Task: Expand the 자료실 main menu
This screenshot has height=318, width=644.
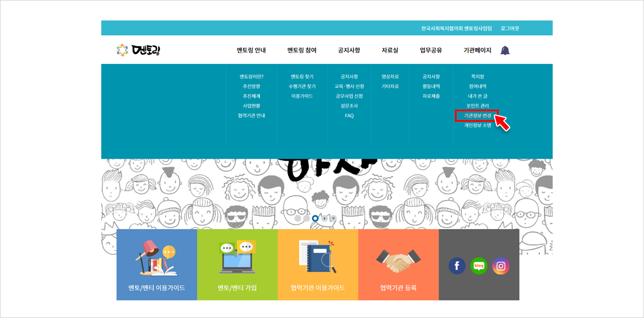Action: [390, 50]
